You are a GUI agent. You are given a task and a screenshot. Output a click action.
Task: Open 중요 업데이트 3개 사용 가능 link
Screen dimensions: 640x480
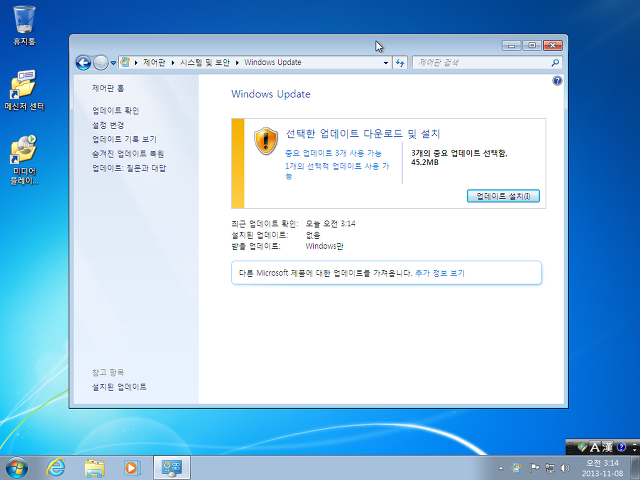point(333,153)
